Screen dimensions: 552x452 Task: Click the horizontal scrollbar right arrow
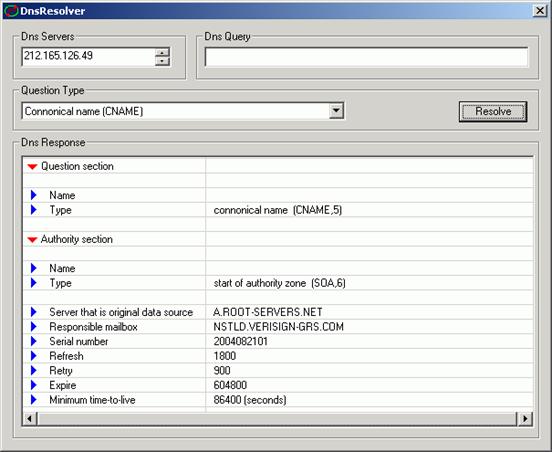pyautogui.click(x=525, y=419)
